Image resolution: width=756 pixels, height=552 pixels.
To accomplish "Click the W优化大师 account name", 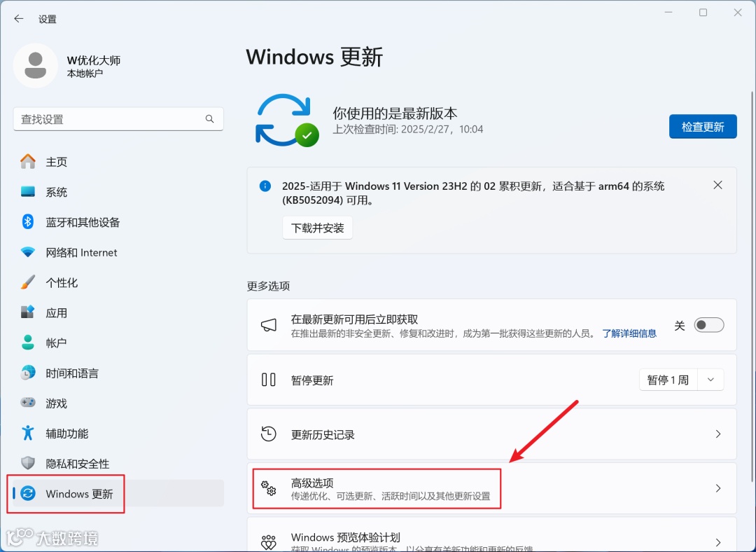I will [x=94, y=60].
